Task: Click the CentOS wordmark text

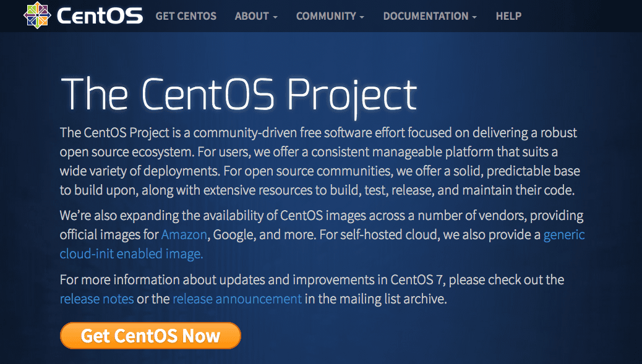Action: [x=99, y=15]
